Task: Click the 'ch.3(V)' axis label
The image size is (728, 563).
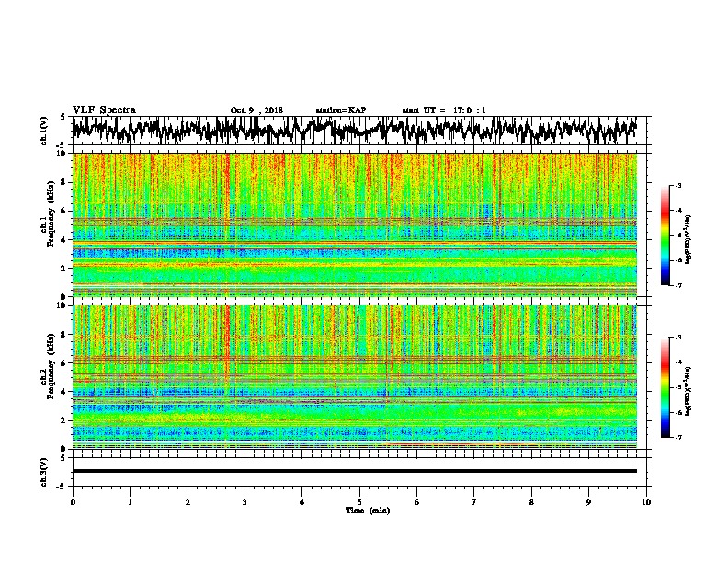Action: [44, 473]
